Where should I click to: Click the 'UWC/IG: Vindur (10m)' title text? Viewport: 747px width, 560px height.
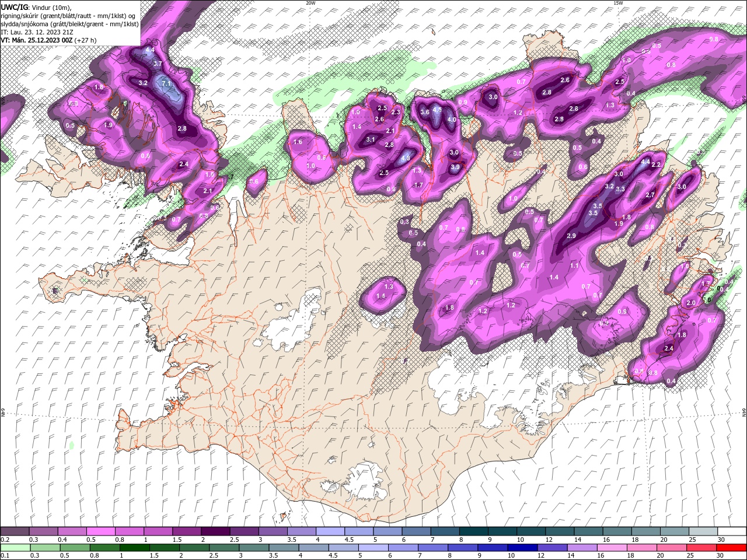click(36, 7)
